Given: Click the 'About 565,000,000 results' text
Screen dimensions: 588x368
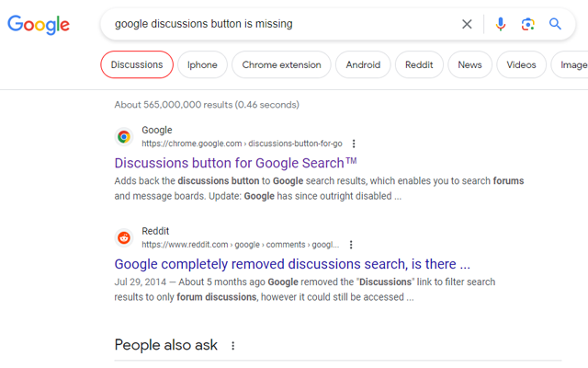Looking at the screenshot, I should tap(207, 105).
